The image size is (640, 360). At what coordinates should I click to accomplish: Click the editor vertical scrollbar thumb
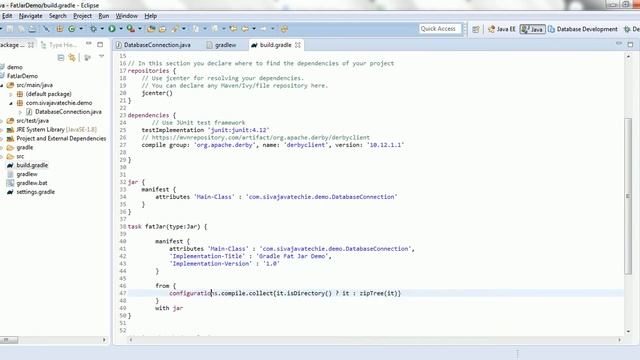click(x=628, y=196)
